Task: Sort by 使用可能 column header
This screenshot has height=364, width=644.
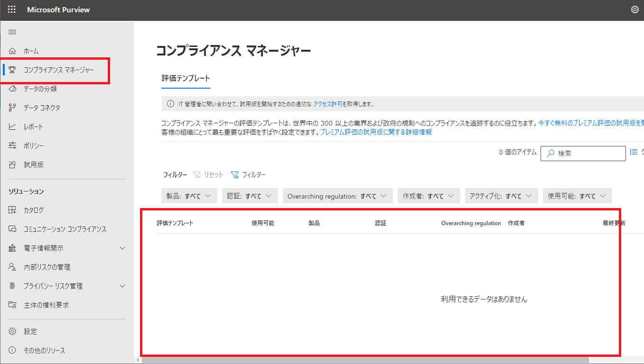Action: coord(263,223)
